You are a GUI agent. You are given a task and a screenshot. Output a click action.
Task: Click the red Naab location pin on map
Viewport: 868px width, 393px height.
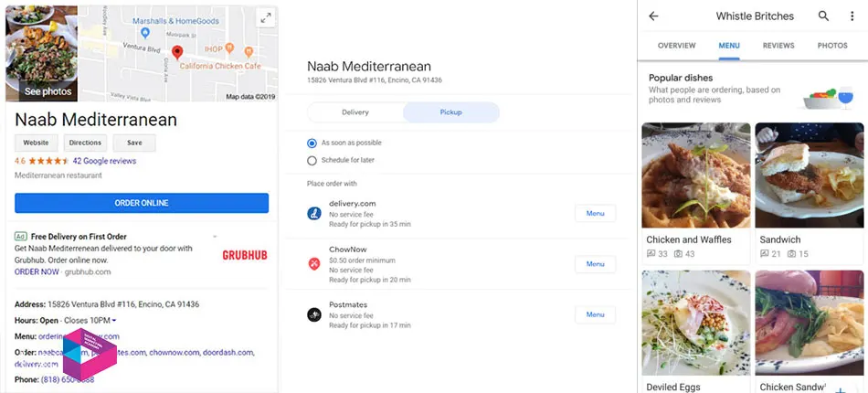click(x=177, y=53)
